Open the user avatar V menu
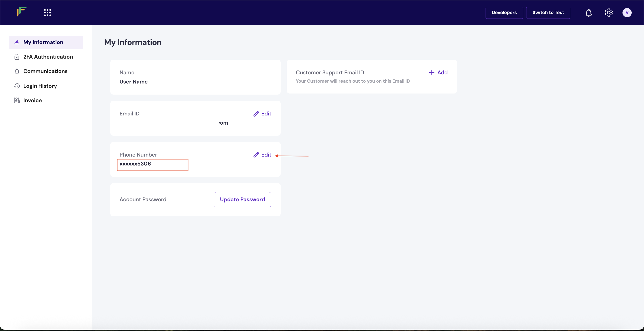The width and height of the screenshot is (644, 331). [x=627, y=13]
